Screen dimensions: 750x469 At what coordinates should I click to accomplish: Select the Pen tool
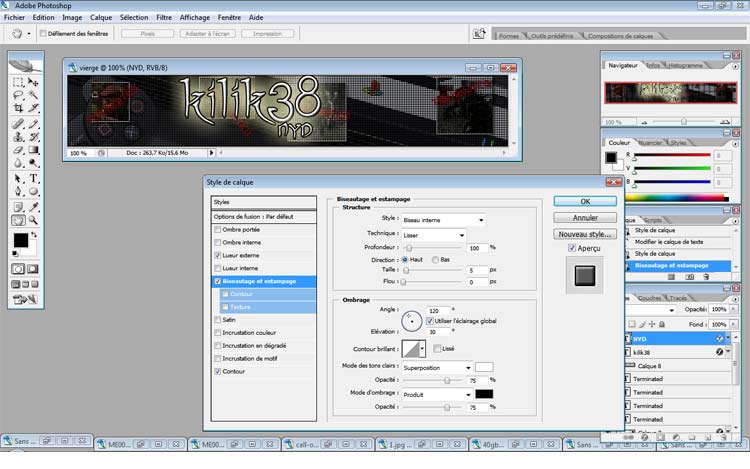tap(18, 192)
